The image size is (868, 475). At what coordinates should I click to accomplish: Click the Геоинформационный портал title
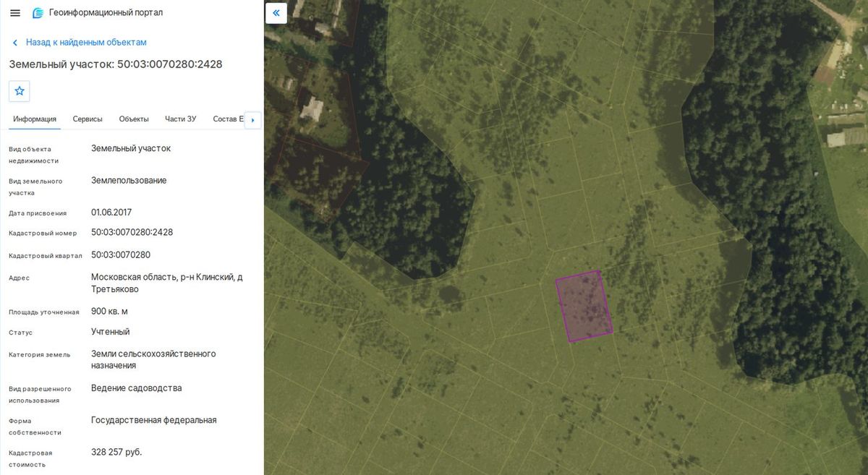[106, 13]
